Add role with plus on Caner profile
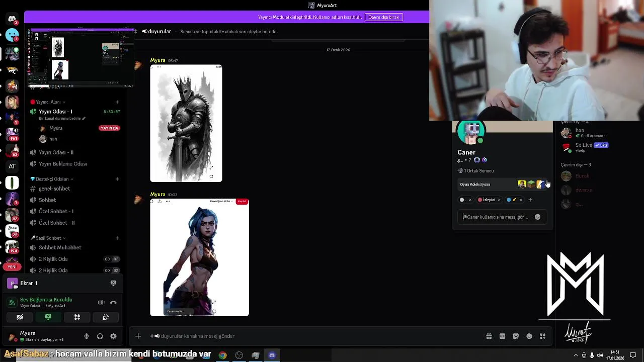 click(x=530, y=200)
